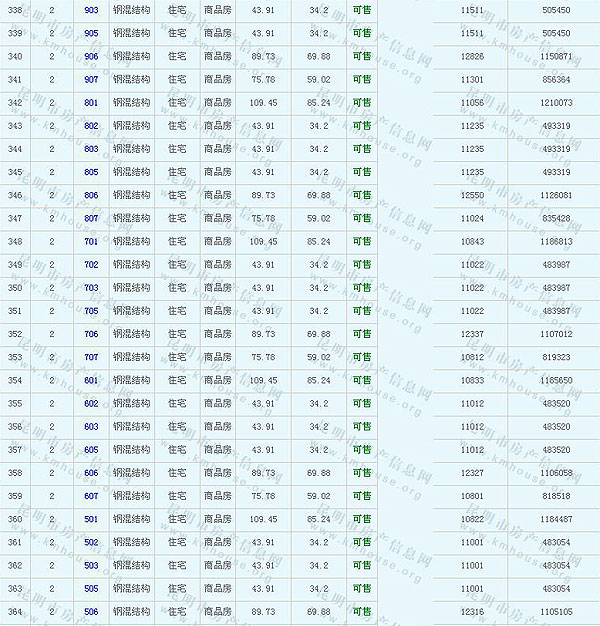Open room 706 link
Image resolution: width=600 pixels, height=626 pixels.
coord(91,334)
